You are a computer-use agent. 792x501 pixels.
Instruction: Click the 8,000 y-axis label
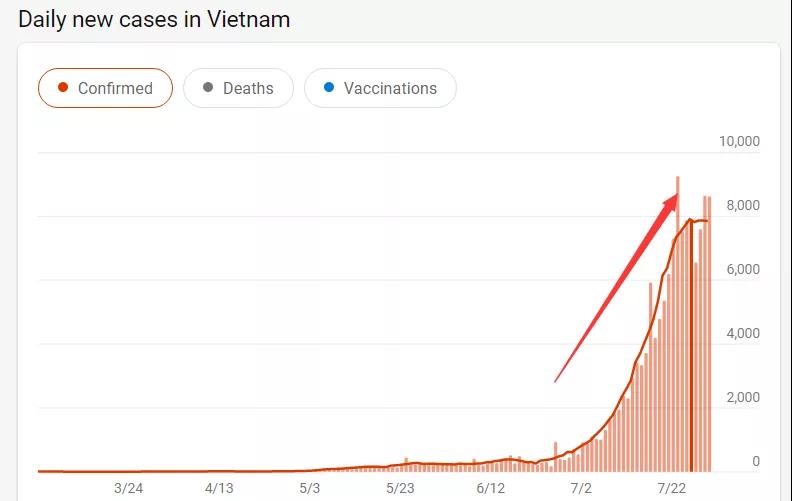[743, 206]
